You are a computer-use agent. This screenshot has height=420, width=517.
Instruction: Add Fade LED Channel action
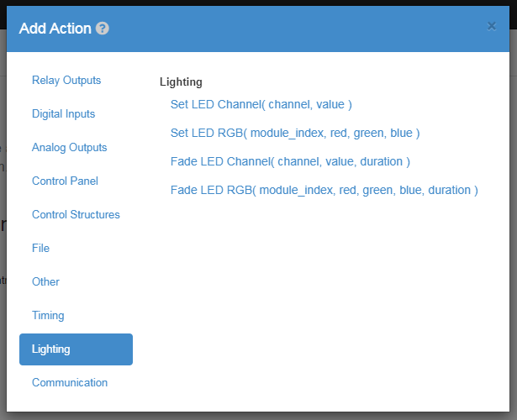[290, 162]
